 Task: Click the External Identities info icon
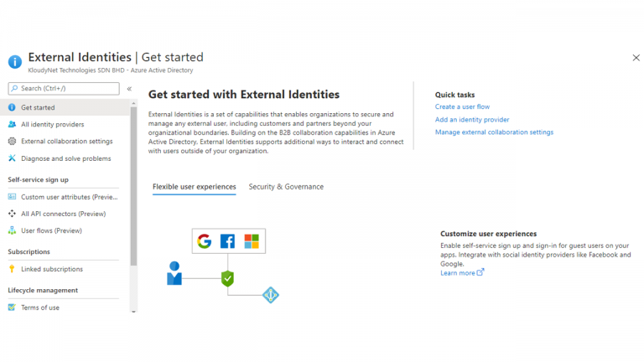14,61
